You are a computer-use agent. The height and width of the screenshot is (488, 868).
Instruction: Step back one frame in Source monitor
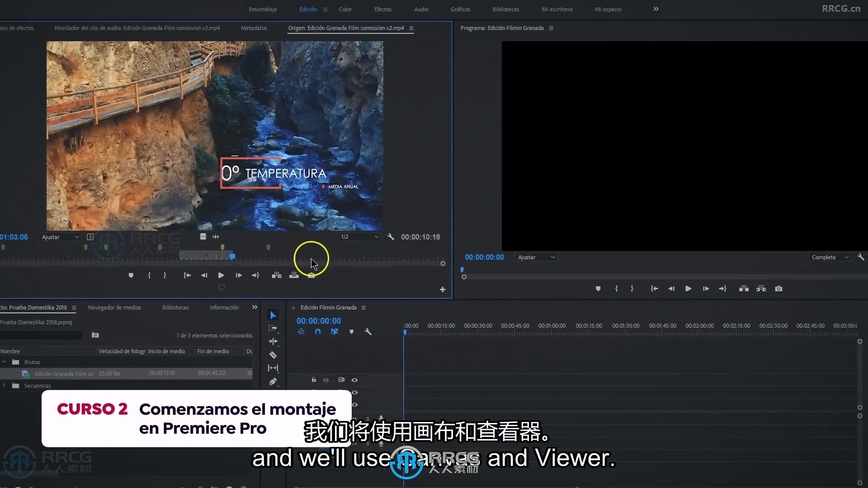tap(204, 275)
